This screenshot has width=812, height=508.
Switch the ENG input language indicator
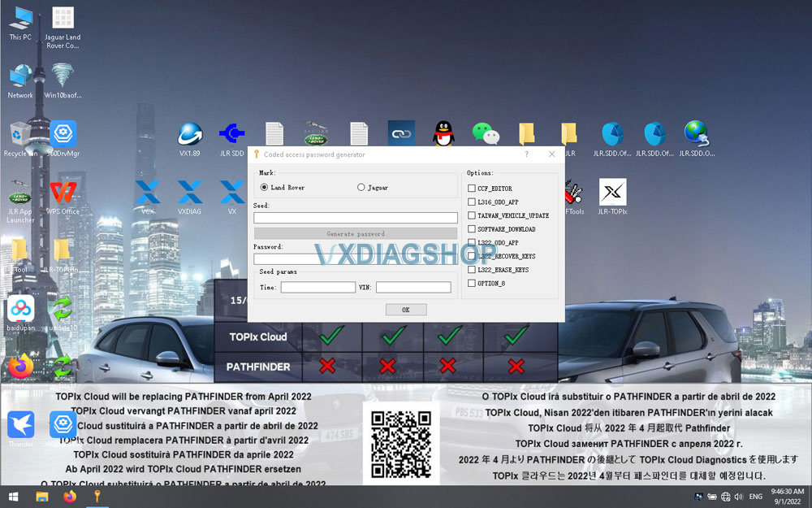(755, 497)
